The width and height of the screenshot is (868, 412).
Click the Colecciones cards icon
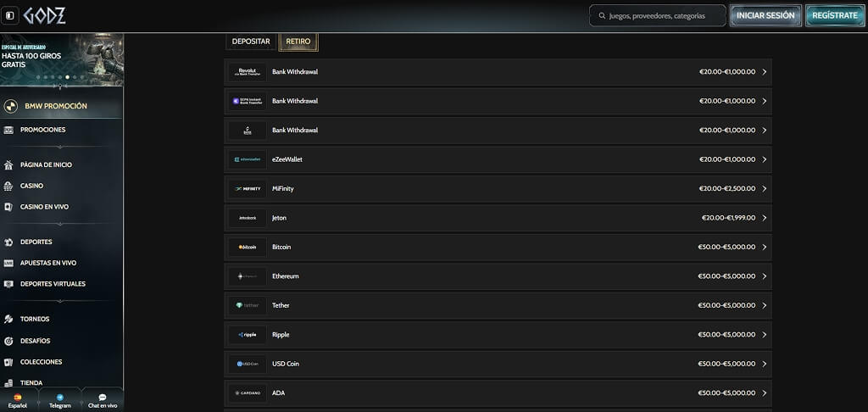[8, 362]
